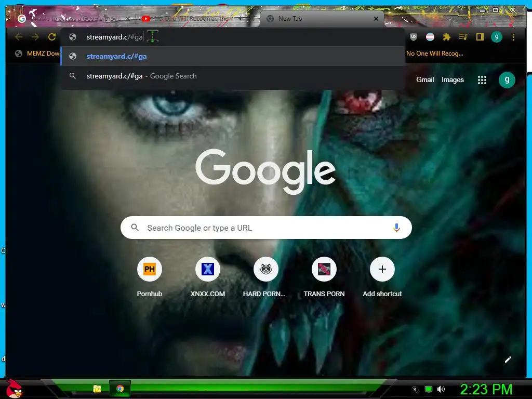Open the media controls playlist icon

click(463, 37)
